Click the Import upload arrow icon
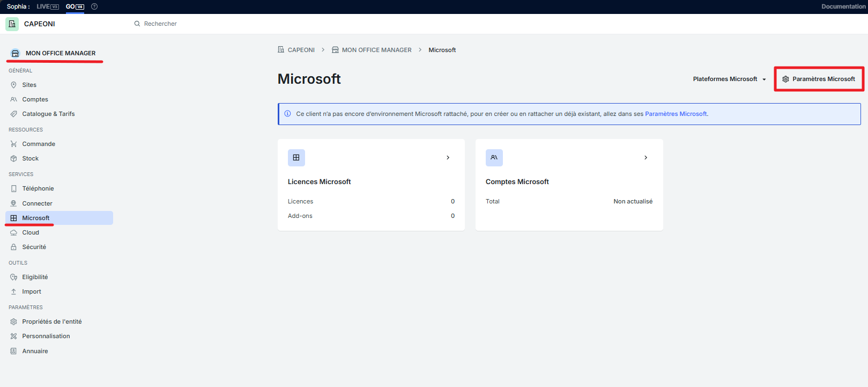868x387 pixels. tap(14, 291)
